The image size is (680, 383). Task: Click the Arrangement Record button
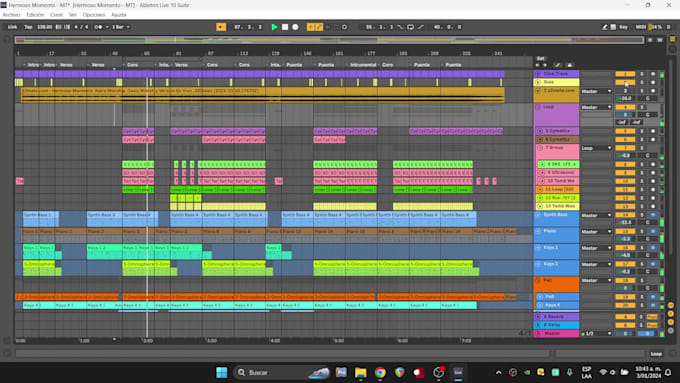295,27
